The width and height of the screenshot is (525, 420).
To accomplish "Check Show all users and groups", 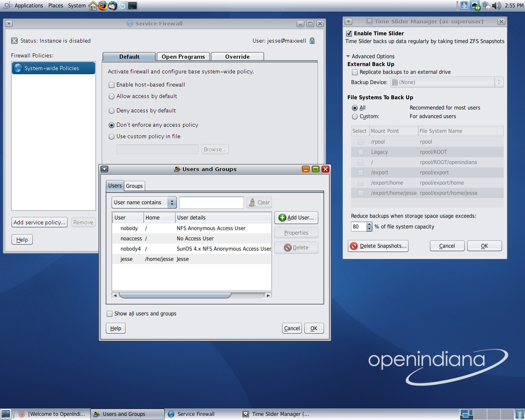I will 110,314.
